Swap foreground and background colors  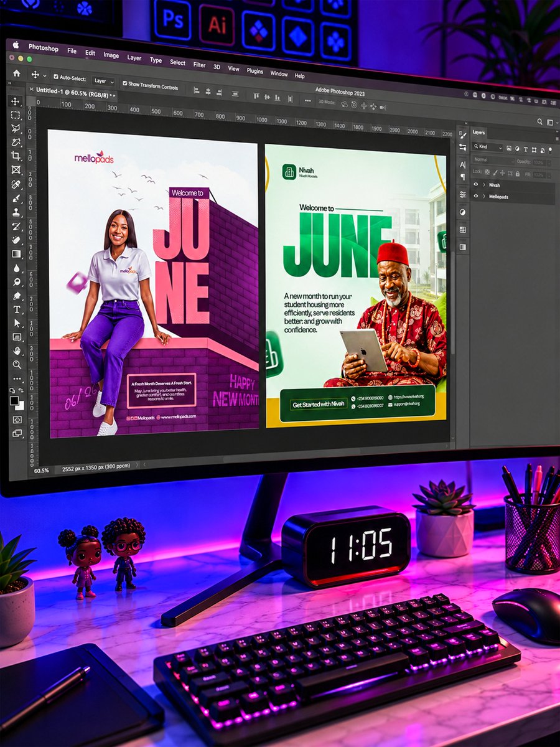[x=21, y=390]
